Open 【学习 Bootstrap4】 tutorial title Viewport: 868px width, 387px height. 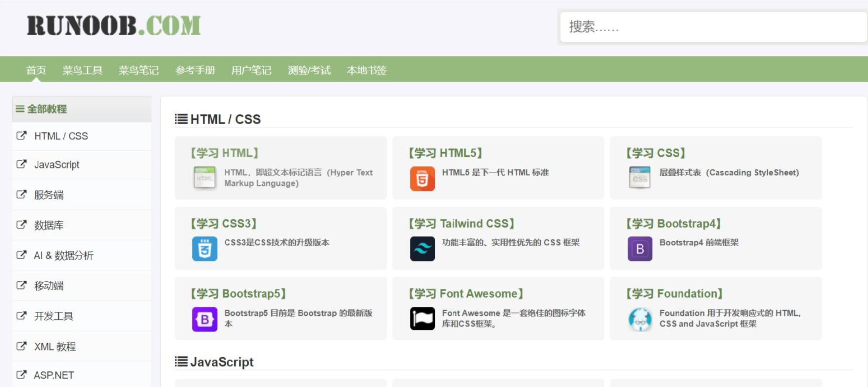(x=674, y=224)
